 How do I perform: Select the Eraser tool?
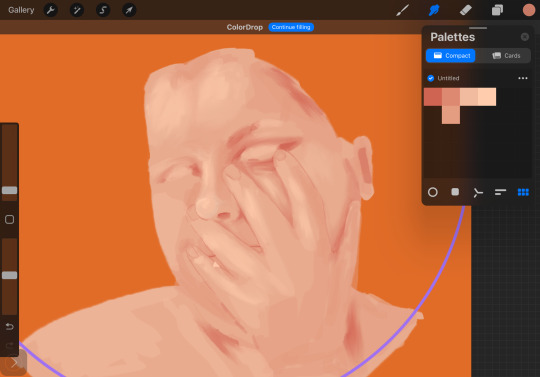(466, 10)
